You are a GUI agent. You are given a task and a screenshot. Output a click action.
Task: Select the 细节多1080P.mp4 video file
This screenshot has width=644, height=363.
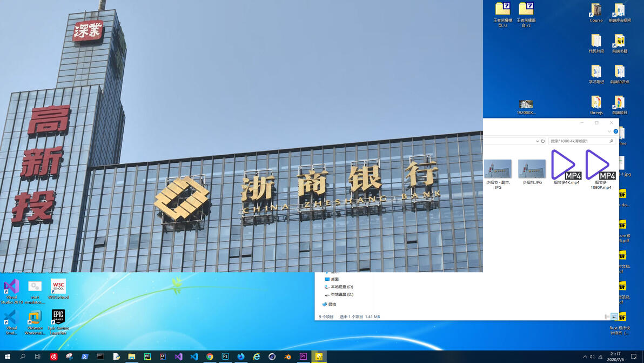pos(601,169)
